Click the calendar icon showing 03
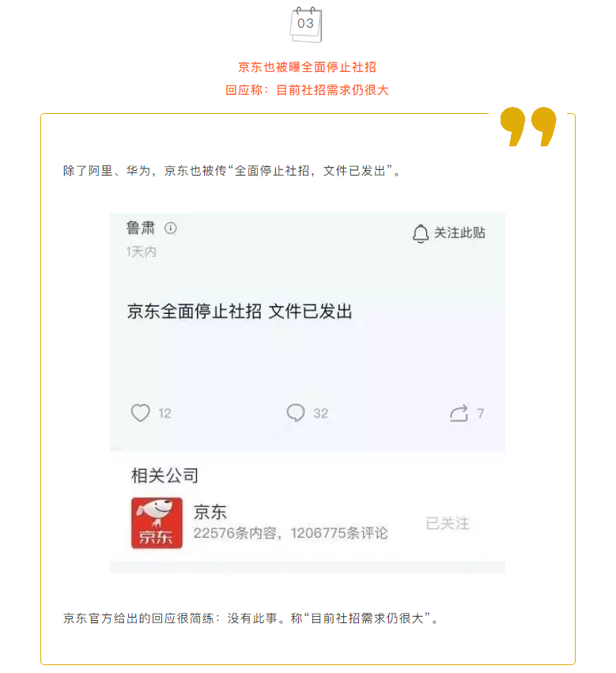This screenshot has width=616, height=673. tap(306, 25)
